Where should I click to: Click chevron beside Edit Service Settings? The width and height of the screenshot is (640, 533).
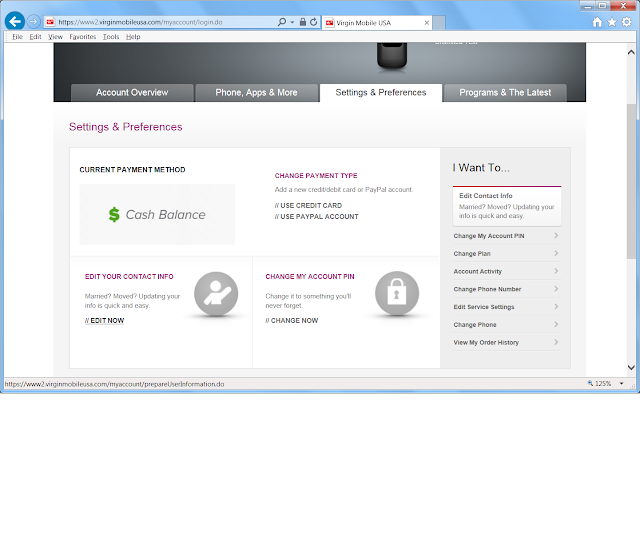(x=556, y=306)
